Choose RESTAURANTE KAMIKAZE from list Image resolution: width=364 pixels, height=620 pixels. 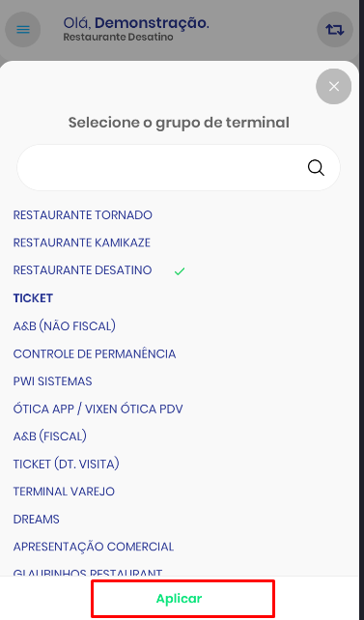[x=82, y=242]
